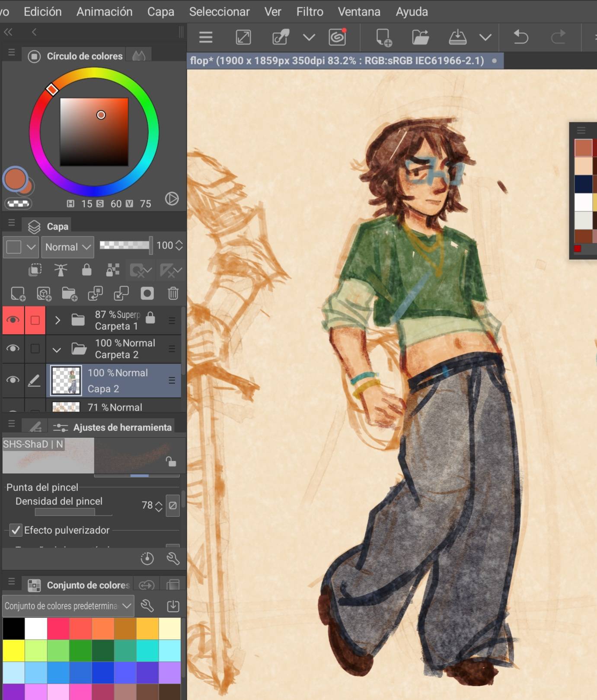Open the hamburger menu in the command bar
This screenshot has width=597, height=700.
pyautogui.click(x=206, y=38)
